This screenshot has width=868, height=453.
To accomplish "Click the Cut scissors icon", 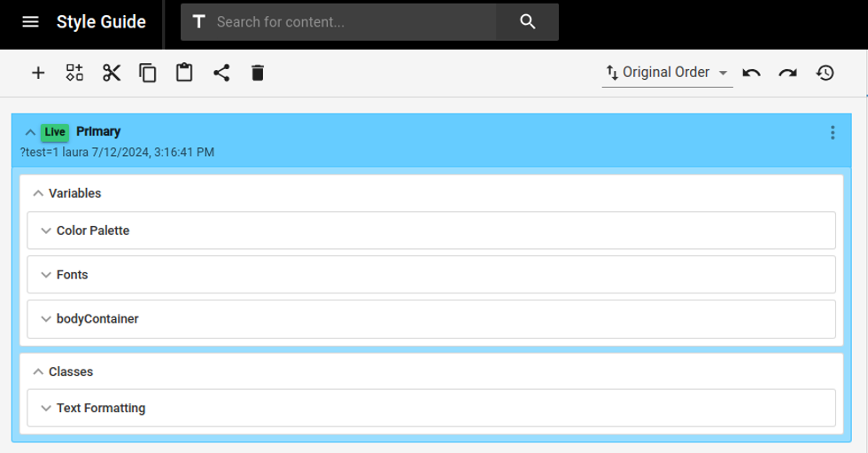I will (x=112, y=73).
